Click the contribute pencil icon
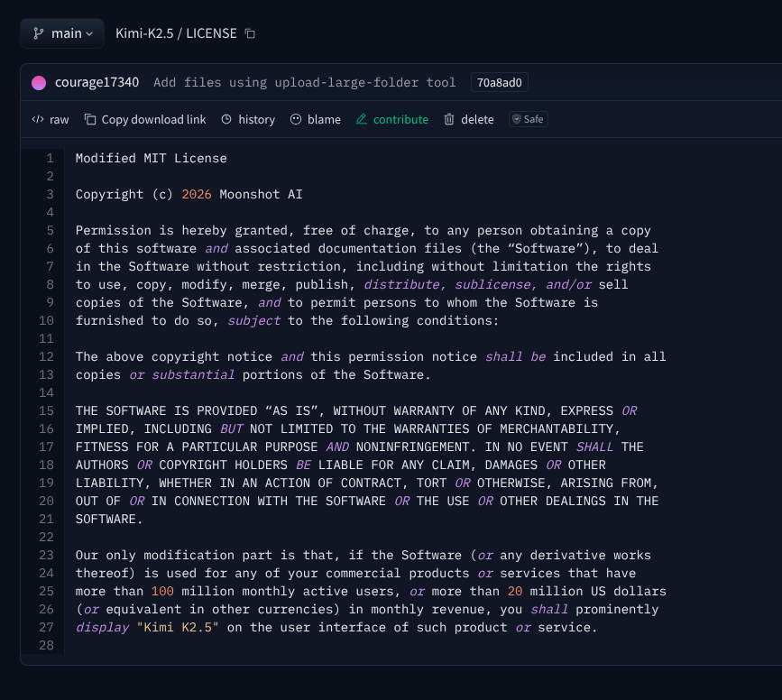Image resolution: width=782 pixels, height=700 pixels. (362, 119)
